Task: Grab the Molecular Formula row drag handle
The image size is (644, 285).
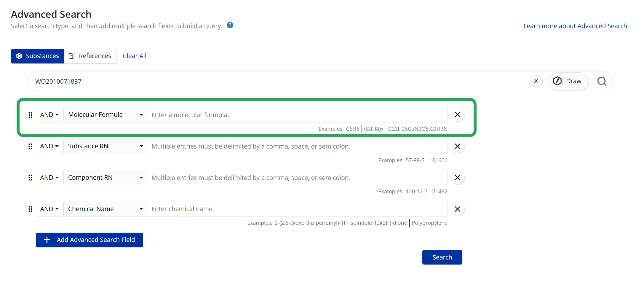Action: click(30, 115)
